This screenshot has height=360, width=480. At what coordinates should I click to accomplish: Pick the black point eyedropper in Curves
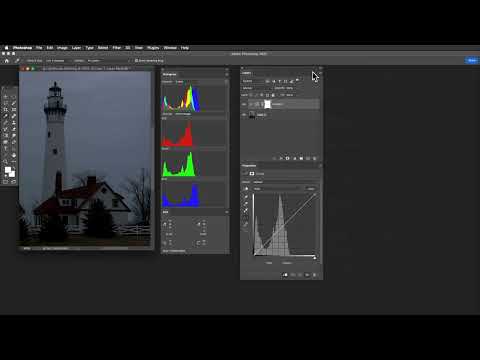pyautogui.click(x=246, y=197)
